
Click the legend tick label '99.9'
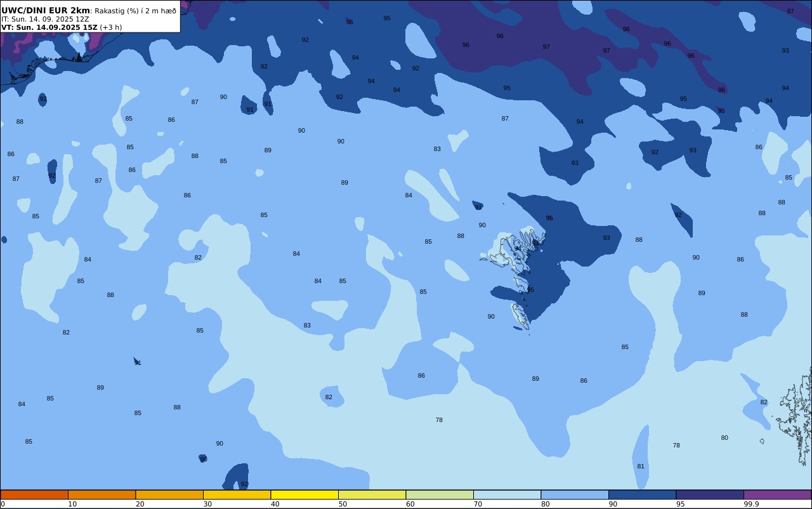751,504
